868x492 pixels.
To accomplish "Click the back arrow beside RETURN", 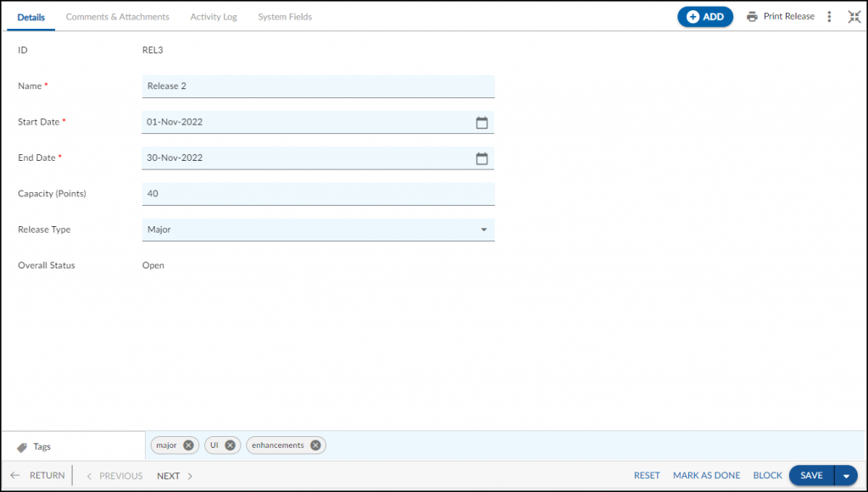I will (x=15, y=475).
